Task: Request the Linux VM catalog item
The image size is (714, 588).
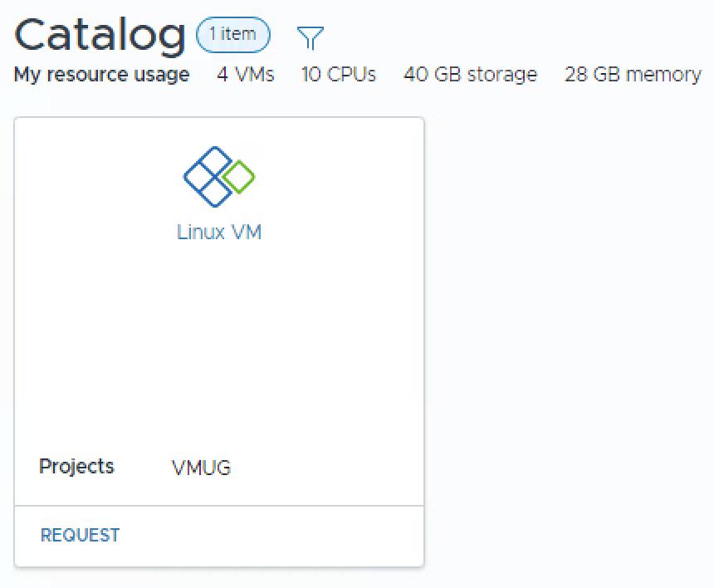Action: click(x=80, y=536)
